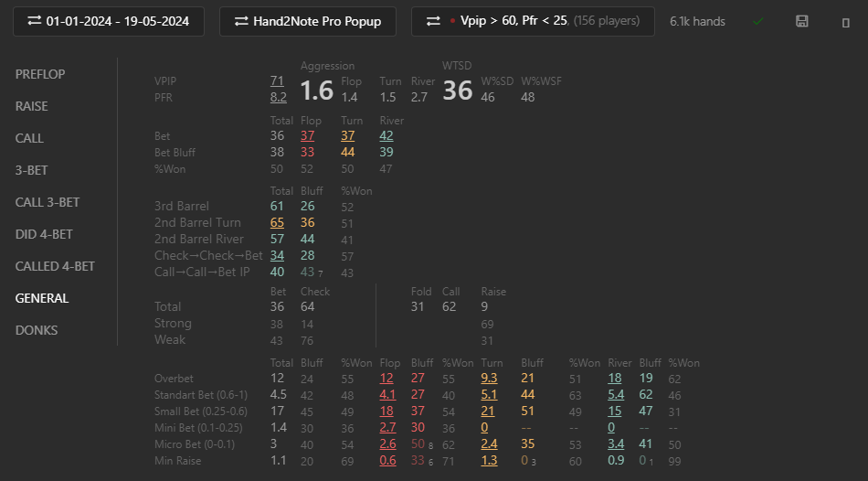
Task: Switch to the PREFLOP tab
Action: pos(40,74)
